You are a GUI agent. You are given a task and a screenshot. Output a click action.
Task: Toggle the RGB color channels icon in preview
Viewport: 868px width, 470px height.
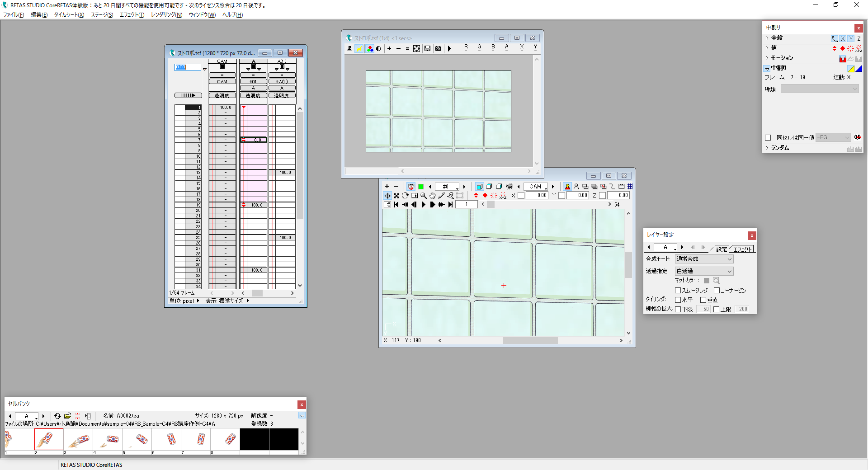click(x=370, y=48)
